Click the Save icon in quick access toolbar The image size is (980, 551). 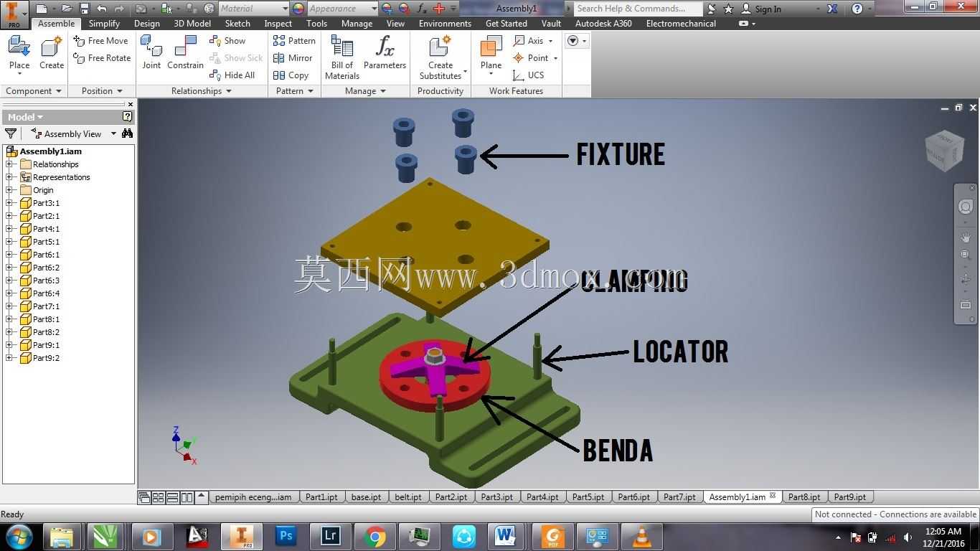tap(84, 9)
